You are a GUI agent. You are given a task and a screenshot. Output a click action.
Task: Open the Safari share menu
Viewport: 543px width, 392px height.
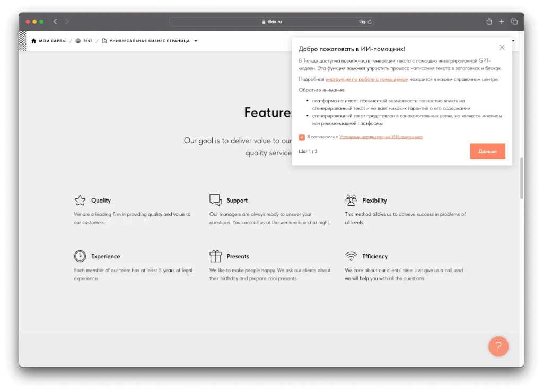[x=489, y=22]
